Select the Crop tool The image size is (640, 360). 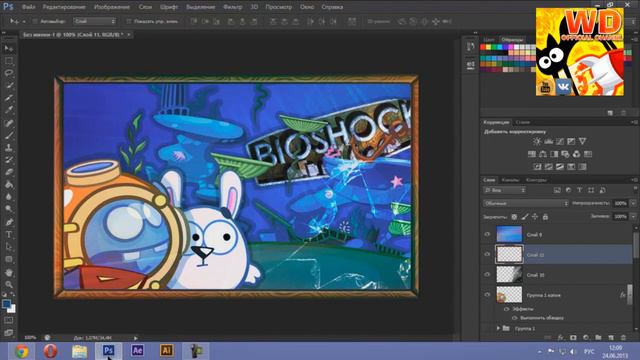9,98
